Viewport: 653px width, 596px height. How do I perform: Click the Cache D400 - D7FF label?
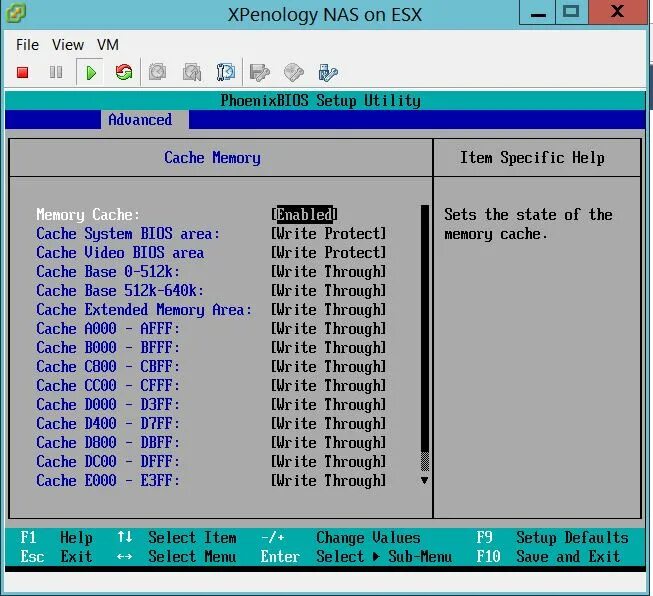(108, 424)
